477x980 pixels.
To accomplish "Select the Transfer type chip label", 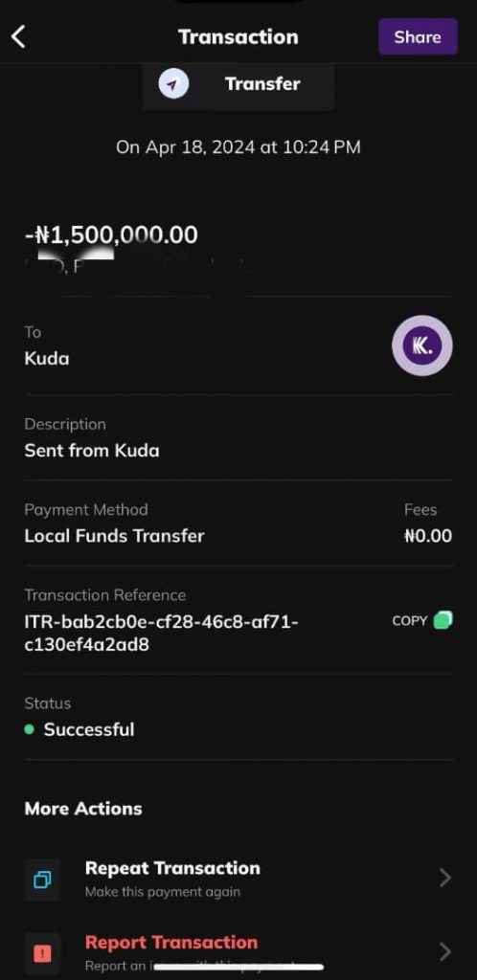I will tap(262, 84).
